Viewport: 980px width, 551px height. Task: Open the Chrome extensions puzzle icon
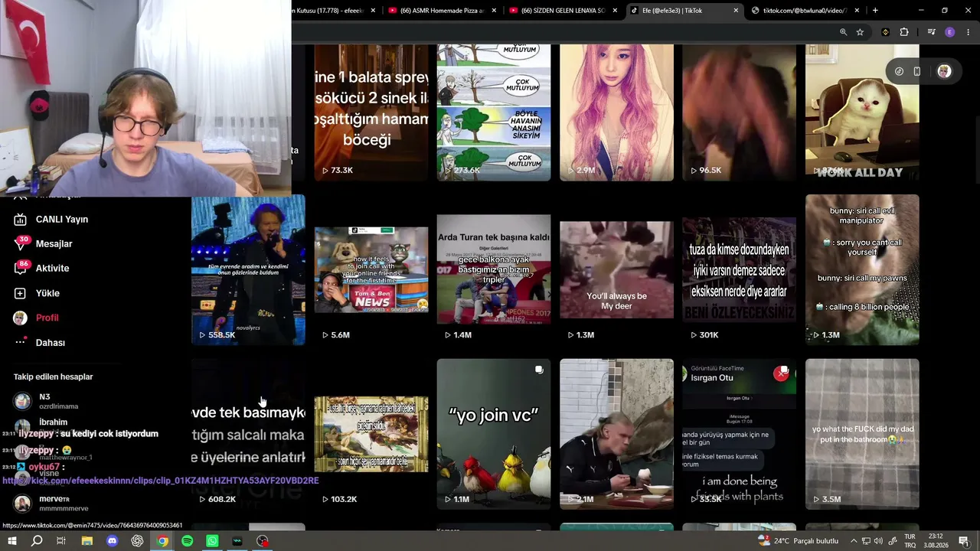pyautogui.click(x=904, y=32)
